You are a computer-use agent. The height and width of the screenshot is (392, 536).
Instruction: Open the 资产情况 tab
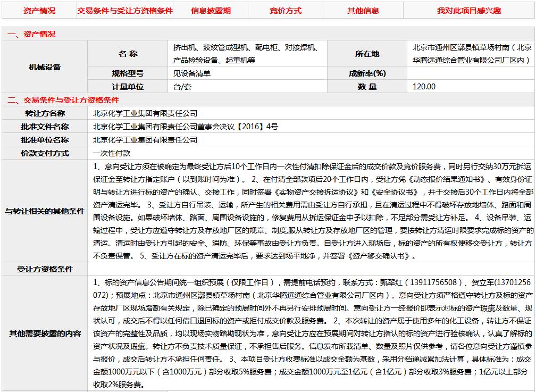(x=39, y=11)
